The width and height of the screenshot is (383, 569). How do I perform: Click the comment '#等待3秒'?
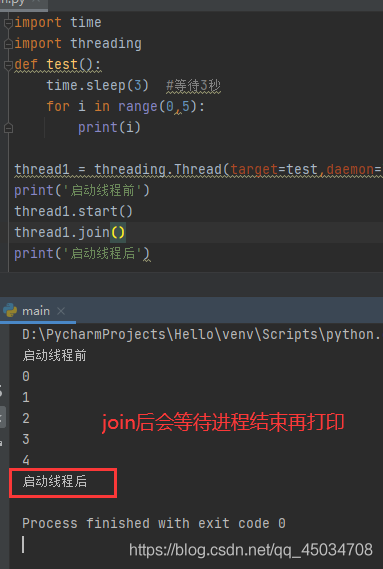point(193,86)
